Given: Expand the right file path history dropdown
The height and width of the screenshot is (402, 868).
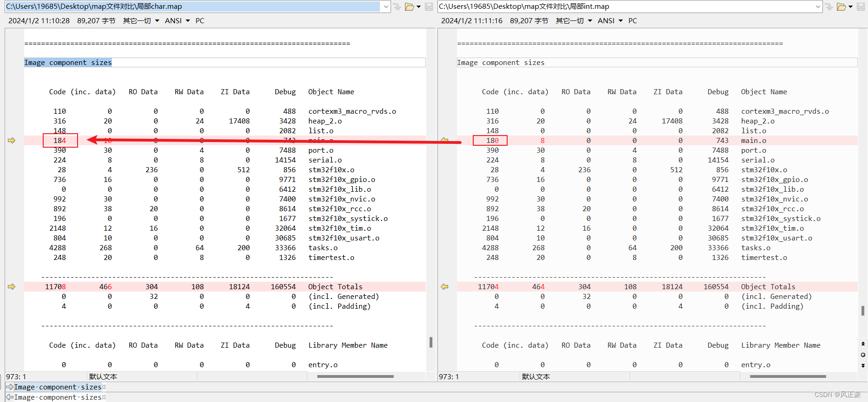Looking at the screenshot, I should click(x=818, y=6).
